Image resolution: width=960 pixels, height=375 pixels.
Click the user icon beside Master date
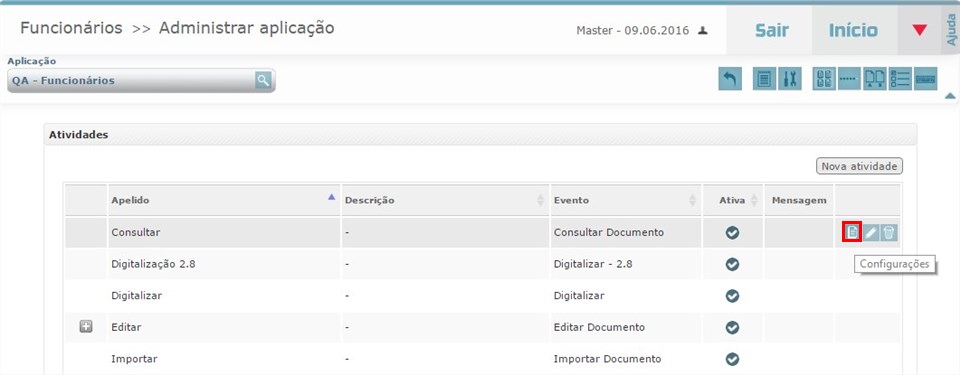point(703,30)
